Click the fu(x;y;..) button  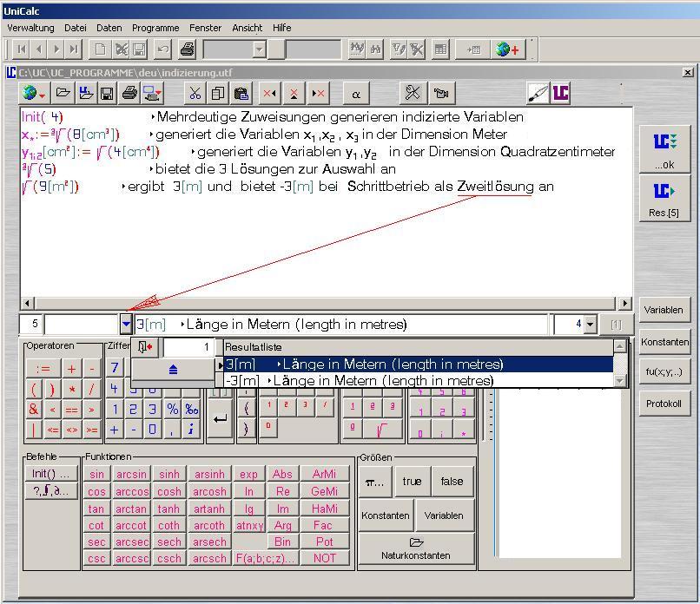pos(664,371)
